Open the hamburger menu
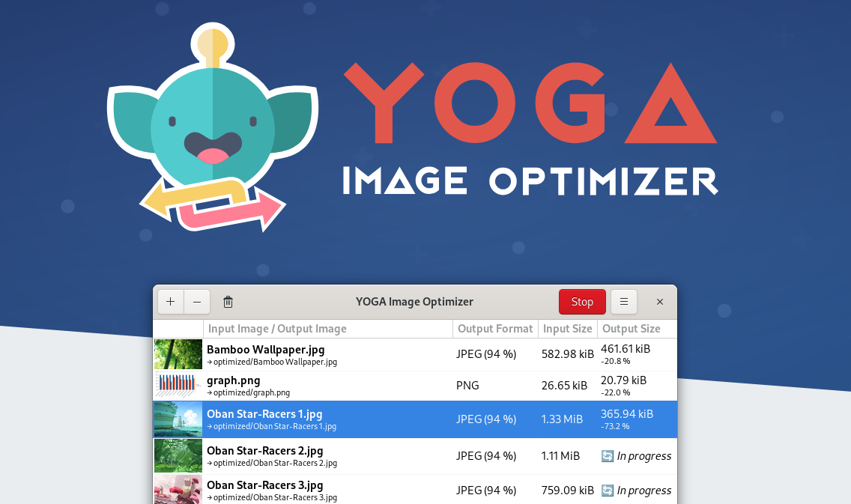The height and width of the screenshot is (504, 851). (623, 302)
